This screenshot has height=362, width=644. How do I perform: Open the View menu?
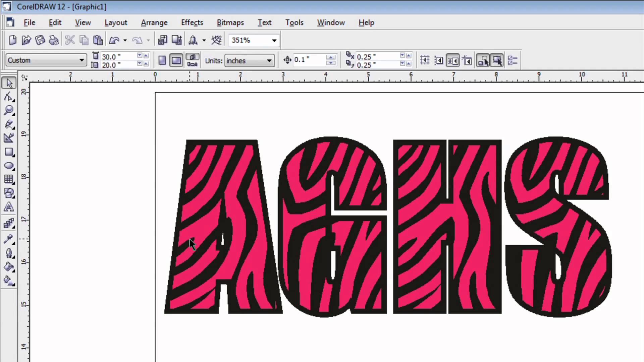coord(83,22)
